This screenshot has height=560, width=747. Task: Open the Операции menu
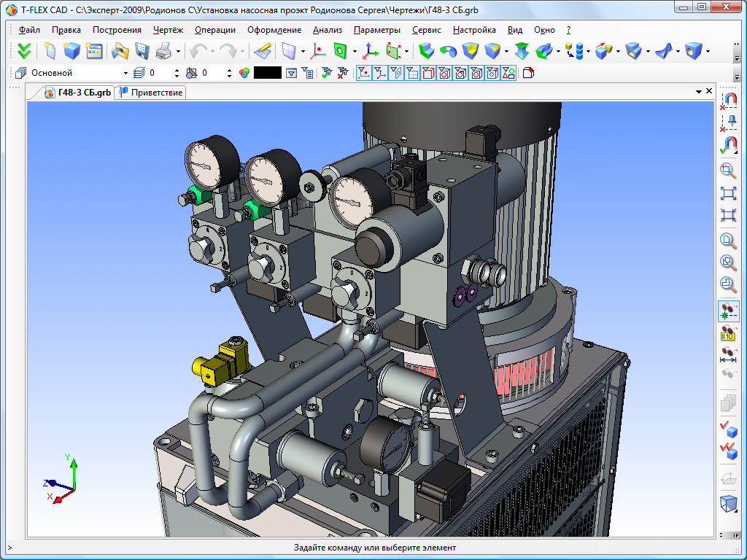215,30
